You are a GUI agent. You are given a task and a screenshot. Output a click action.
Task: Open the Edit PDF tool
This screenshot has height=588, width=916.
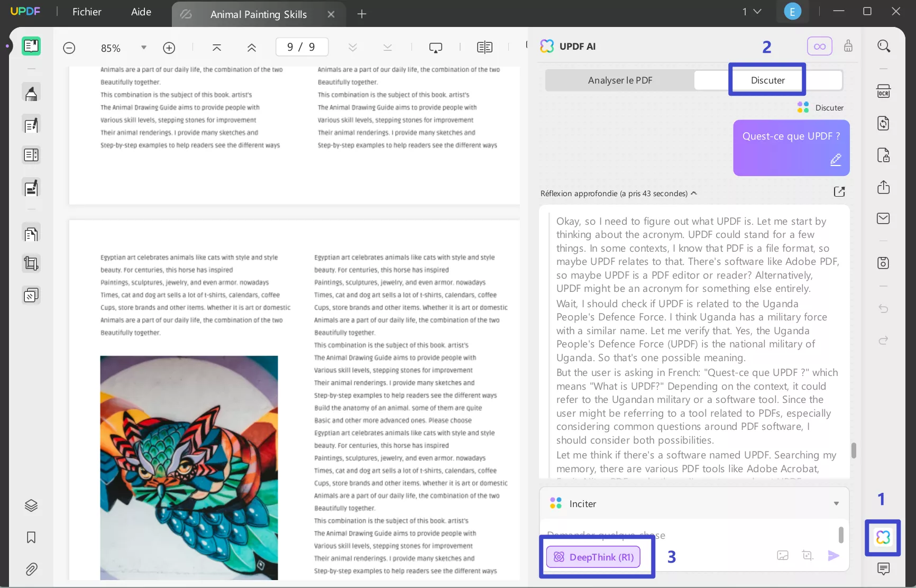pyautogui.click(x=31, y=124)
